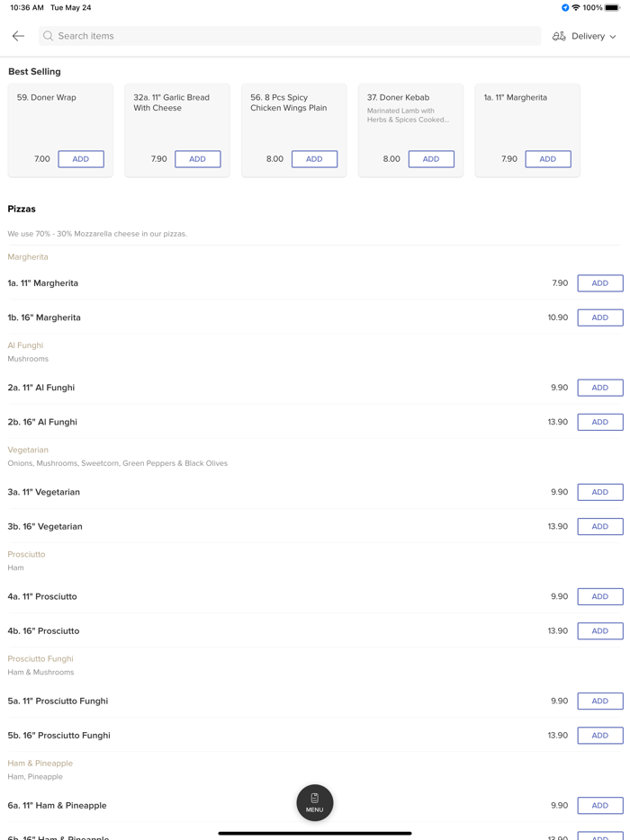Tap the back arrow icon
Viewport: 630px width, 840px height.
coord(18,36)
